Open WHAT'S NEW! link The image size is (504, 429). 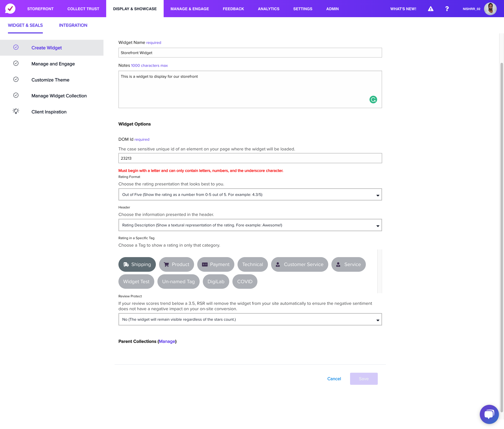(x=403, y=9)
